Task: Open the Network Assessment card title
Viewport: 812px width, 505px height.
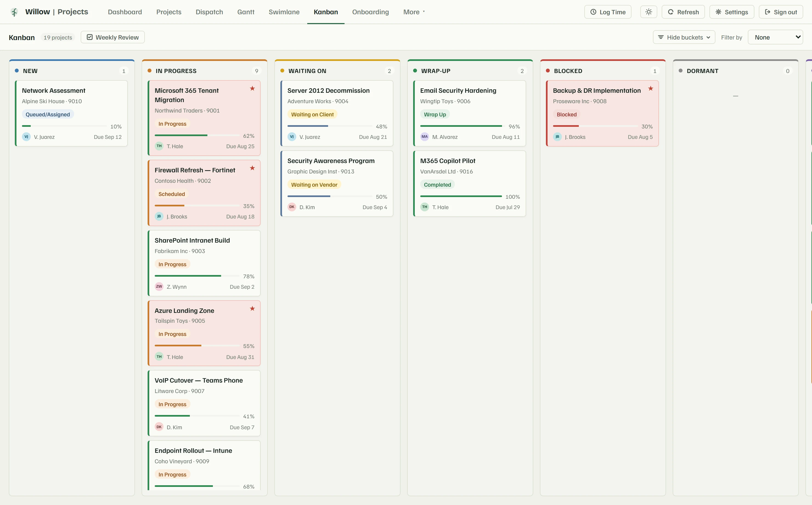Action: 54,91
